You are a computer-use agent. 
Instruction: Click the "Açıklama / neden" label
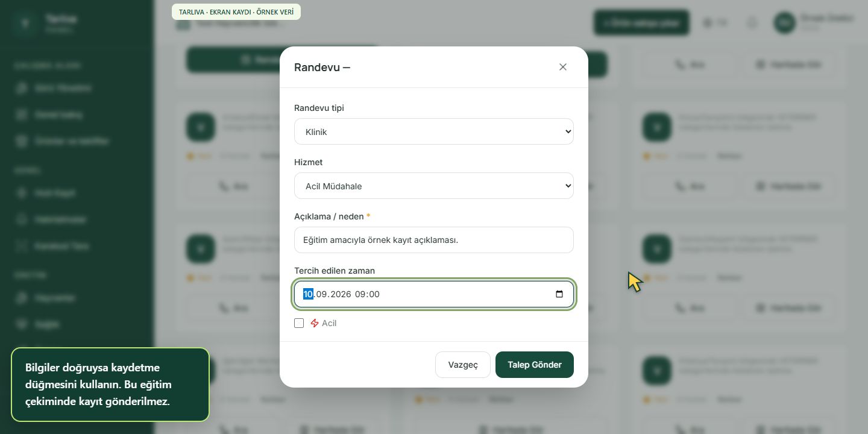pyautogui.click(x=329, y=216)
